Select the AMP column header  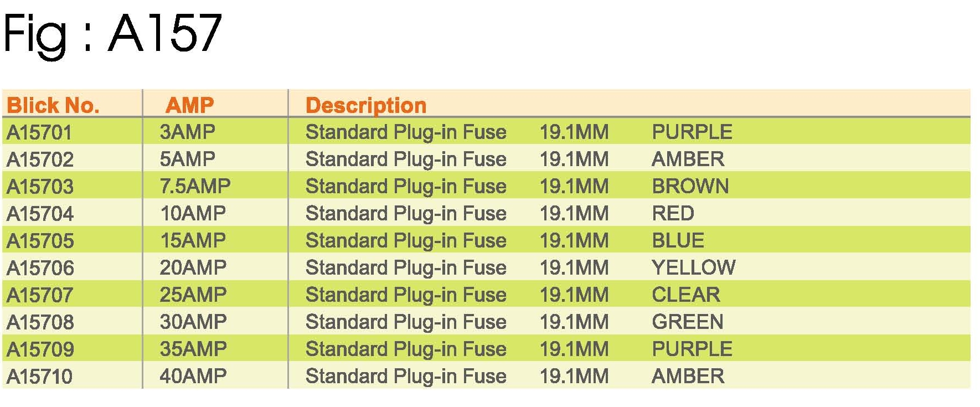[x=189, y=105]
